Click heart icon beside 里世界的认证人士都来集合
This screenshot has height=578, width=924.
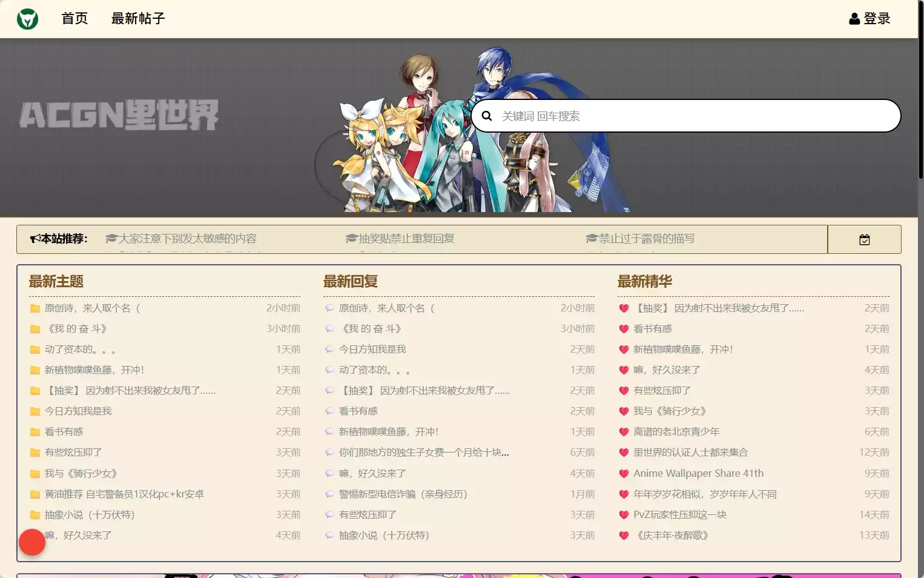624,453
